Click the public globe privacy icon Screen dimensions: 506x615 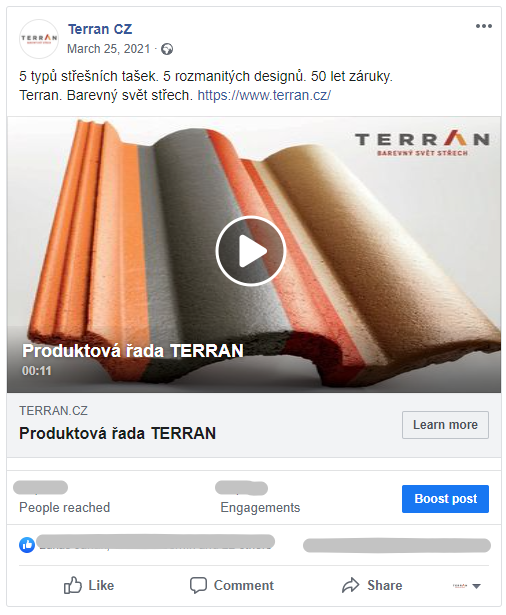(167, 49)
